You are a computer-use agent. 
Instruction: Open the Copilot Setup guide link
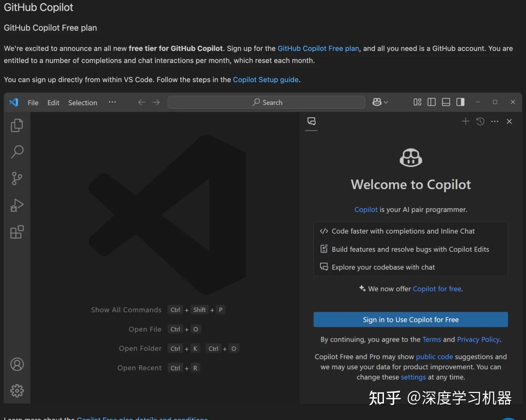266,79
